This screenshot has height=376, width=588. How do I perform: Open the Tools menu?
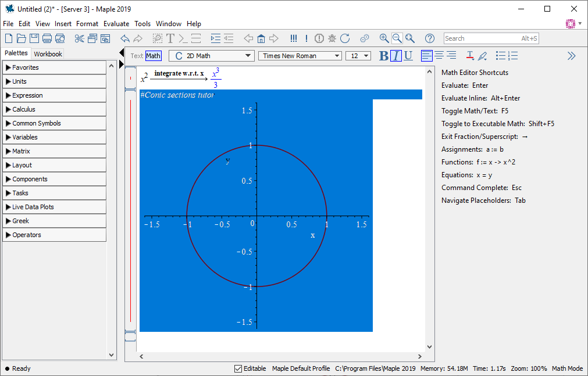[x=142, y=24]
